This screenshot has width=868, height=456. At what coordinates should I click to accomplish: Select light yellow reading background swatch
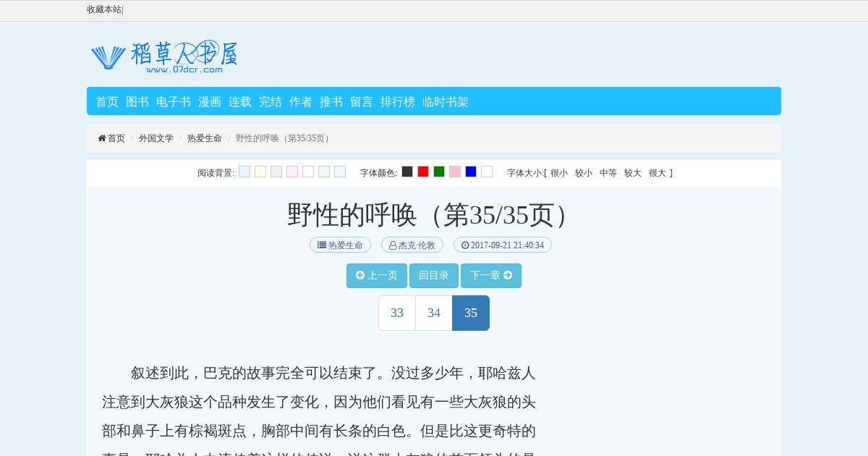point(260,172)
